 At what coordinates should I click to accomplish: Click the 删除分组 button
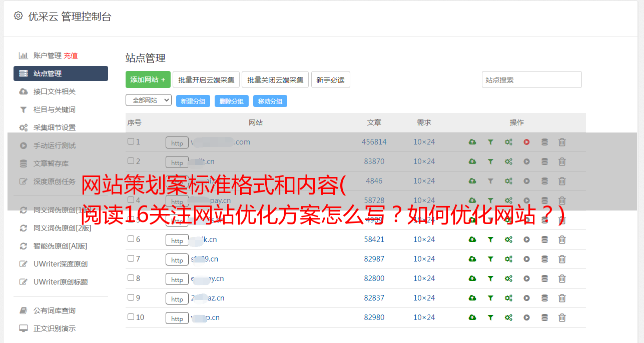coord(232,101)
